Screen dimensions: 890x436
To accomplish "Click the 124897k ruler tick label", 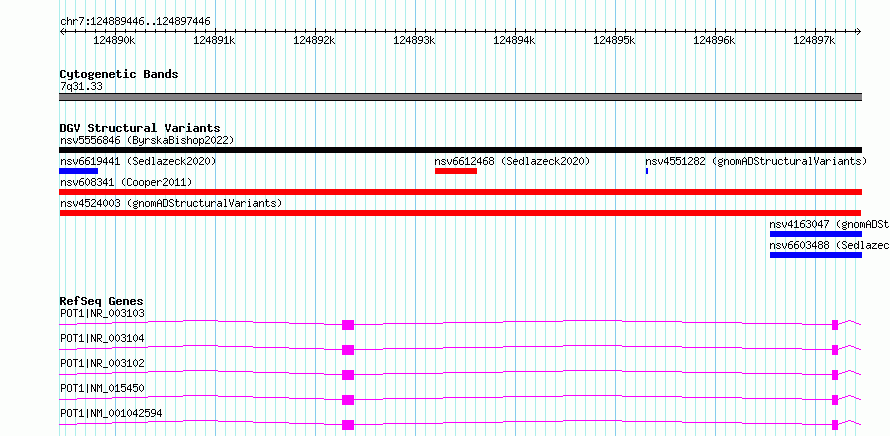I will 814,41.
